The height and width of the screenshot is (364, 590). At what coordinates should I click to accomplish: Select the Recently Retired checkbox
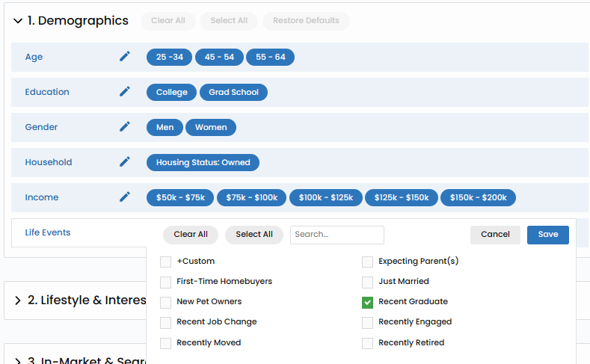point(367,343)
